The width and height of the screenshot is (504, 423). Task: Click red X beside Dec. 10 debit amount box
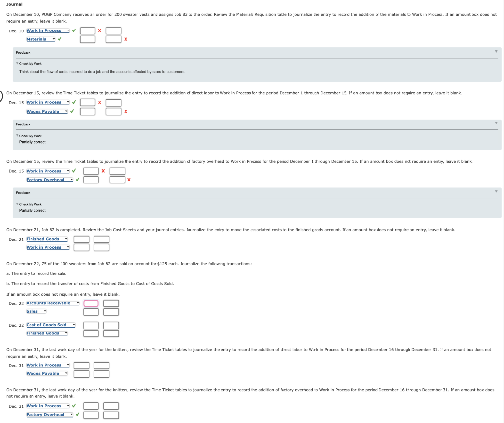tap(101, 30)
